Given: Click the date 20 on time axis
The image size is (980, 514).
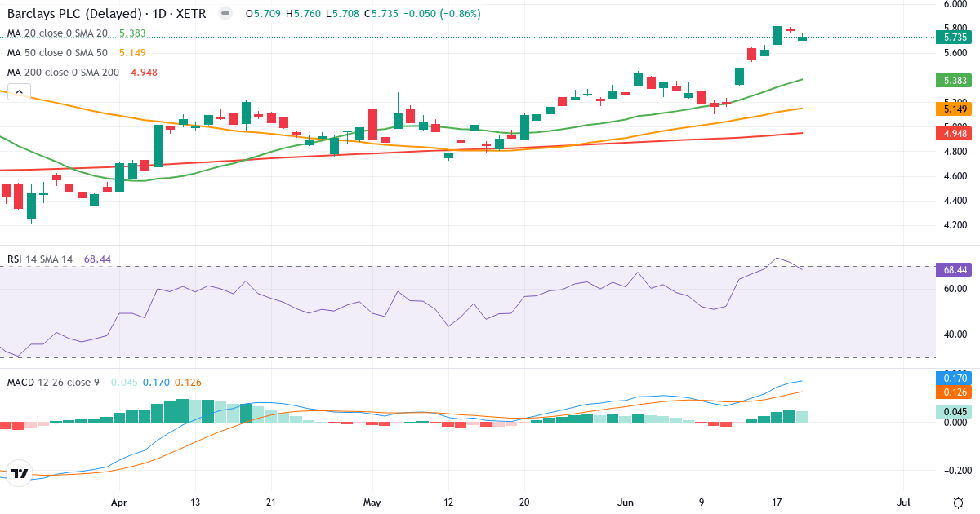Looking at the screenshot, I should (x=523, y=503).
